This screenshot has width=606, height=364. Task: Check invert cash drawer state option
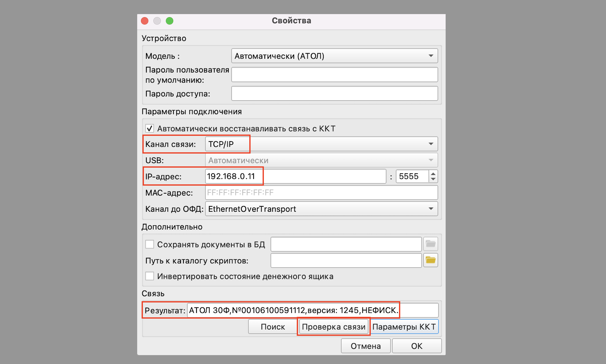(x=150, y=276)
